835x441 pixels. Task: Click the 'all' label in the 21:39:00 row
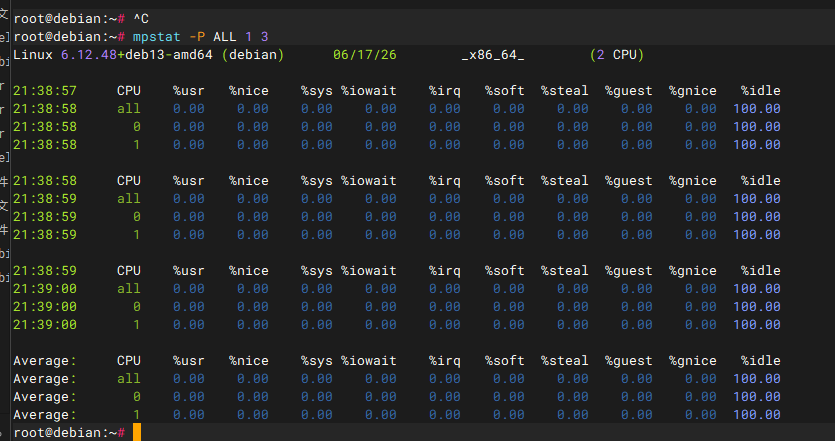(129, 289)
